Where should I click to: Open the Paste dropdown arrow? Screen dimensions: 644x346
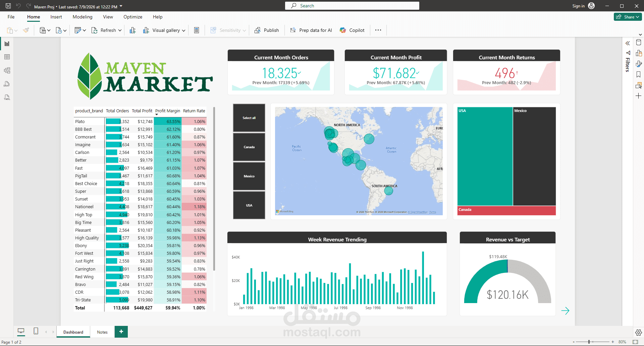pyautogui.click(x=16, y=31)
